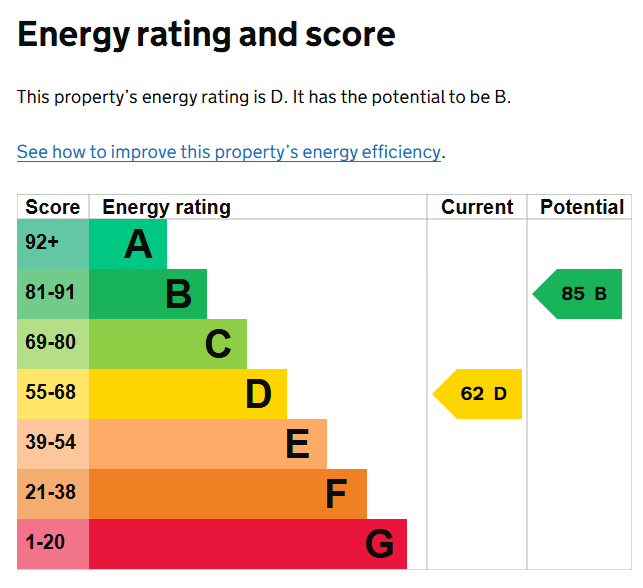Click the Energy rating and score heading
The height and width of the screenshot is (588, 643).
click(206, 36)
